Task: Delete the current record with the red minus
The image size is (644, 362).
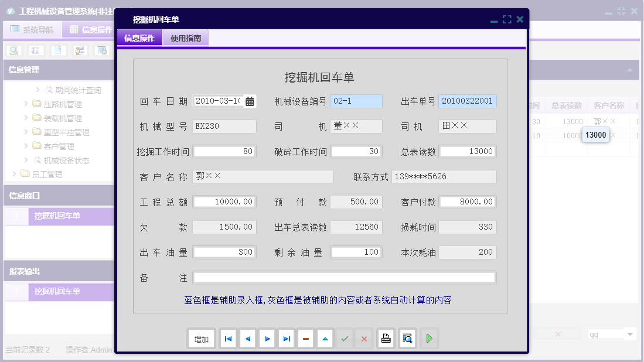Action: (305, 338)
